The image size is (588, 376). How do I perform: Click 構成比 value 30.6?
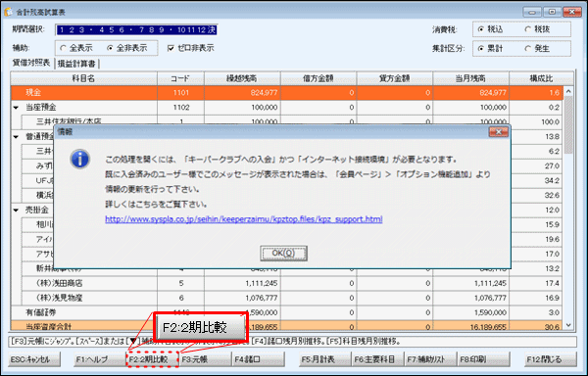[x=553, y=327]
